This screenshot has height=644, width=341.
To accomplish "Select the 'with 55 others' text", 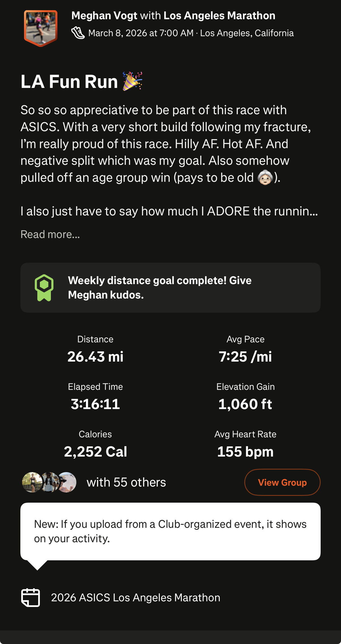I will tap(126, 483).
